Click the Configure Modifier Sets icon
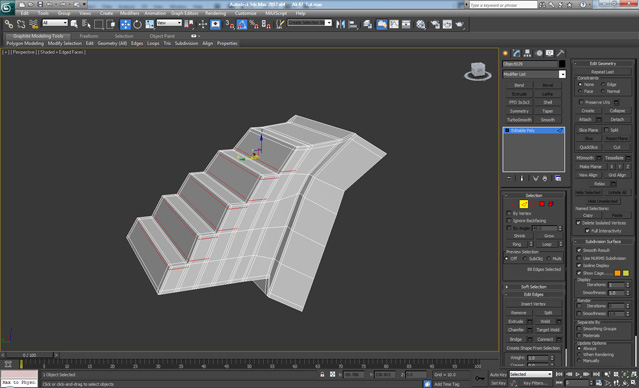The height and width of the screenshot is (388, 639). click(x=558, y=179)
